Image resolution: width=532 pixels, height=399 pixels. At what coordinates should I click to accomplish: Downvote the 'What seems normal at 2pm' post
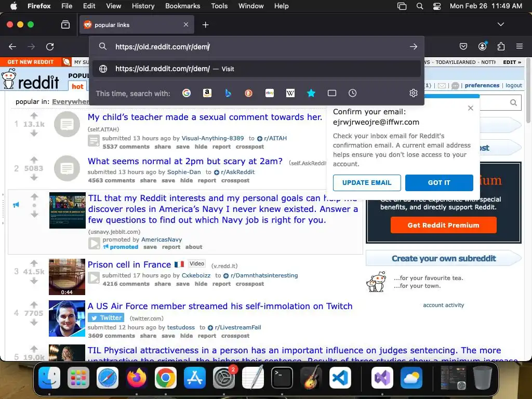coord(34,178)
